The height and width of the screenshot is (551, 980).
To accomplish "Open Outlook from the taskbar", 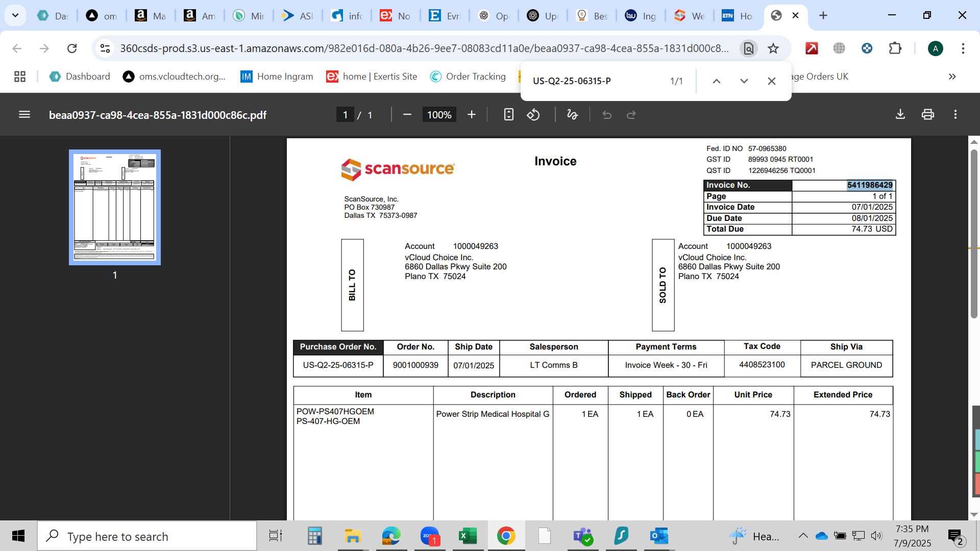I will (x=659, y=536).
